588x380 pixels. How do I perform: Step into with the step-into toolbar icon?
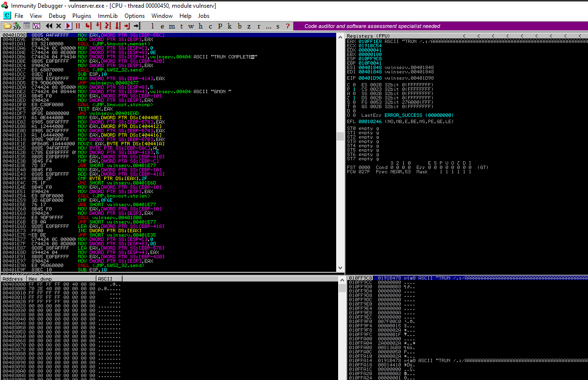90,26
